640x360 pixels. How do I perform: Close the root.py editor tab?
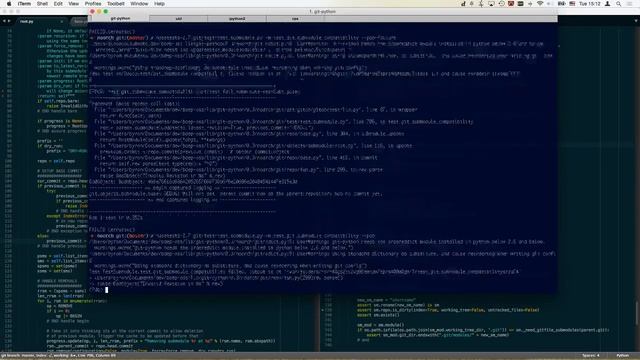click(62, 21)
